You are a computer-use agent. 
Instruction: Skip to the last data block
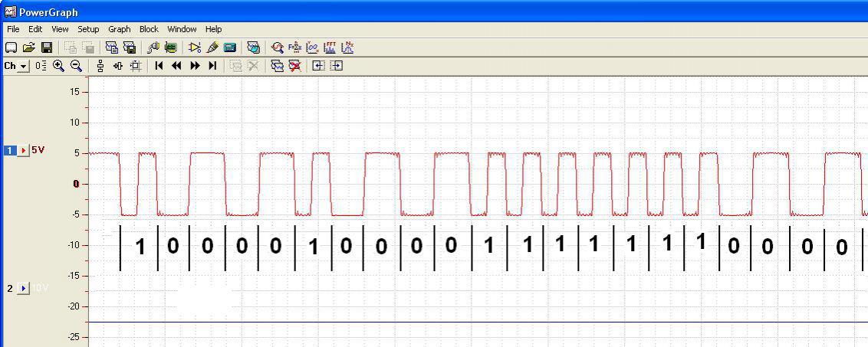pyautogui.click(x=212, y=66)
